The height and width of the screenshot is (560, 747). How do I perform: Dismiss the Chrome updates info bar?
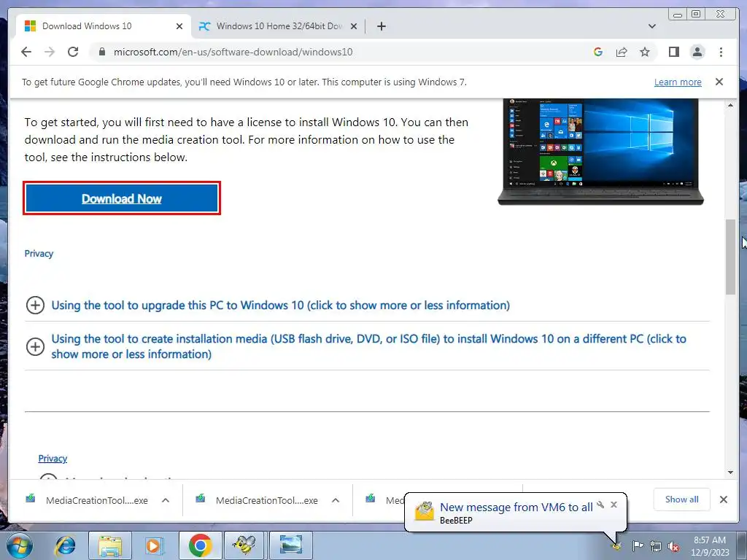[719, 82]
